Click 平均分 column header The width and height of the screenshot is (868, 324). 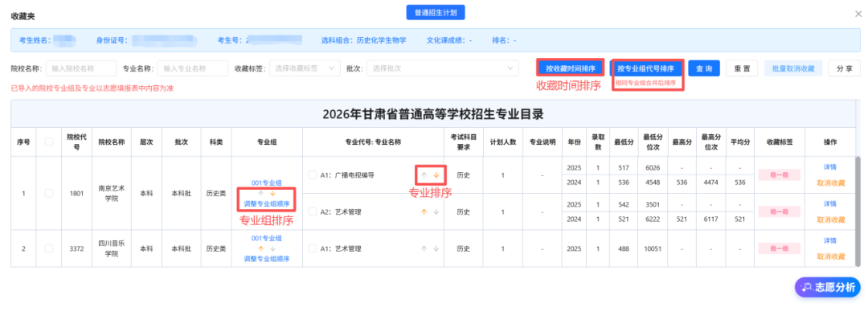point(739,141)
